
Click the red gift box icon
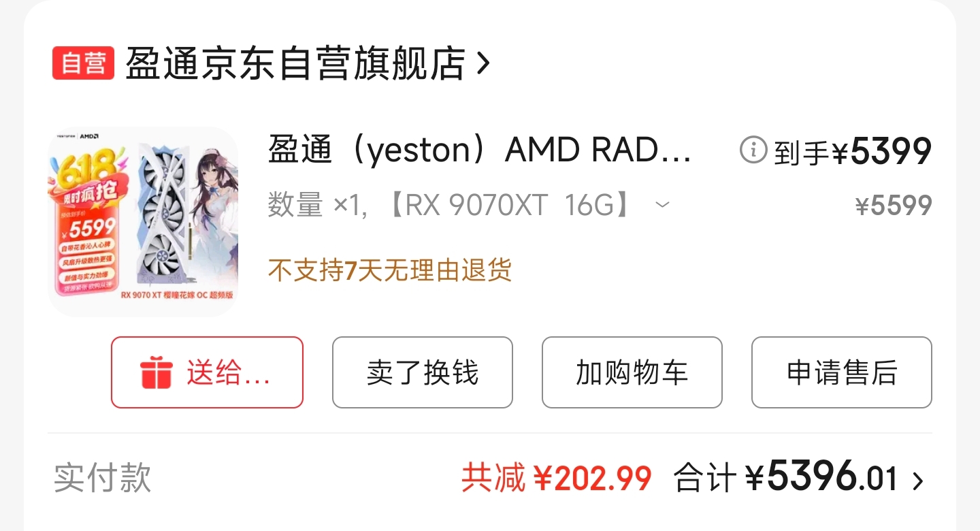click(156, 373)
